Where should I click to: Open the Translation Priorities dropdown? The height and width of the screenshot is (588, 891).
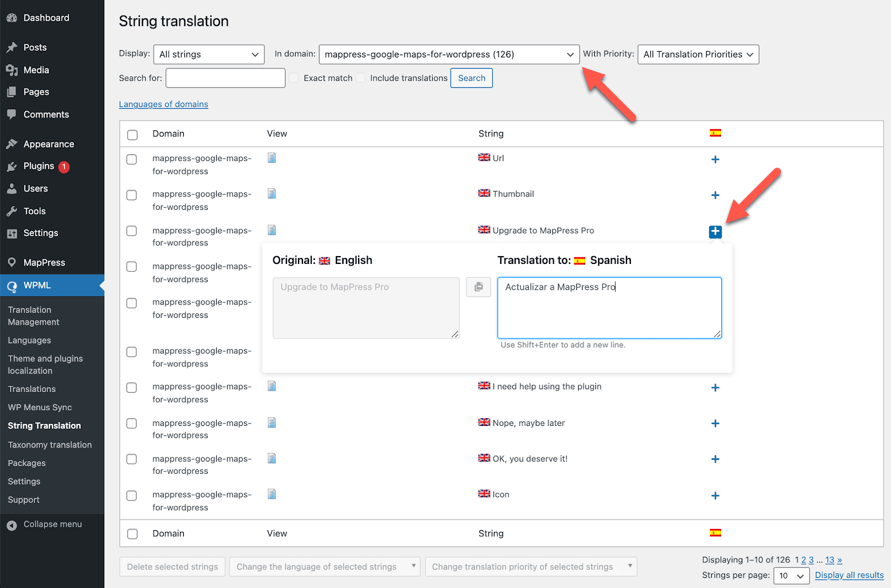[698, 55]
